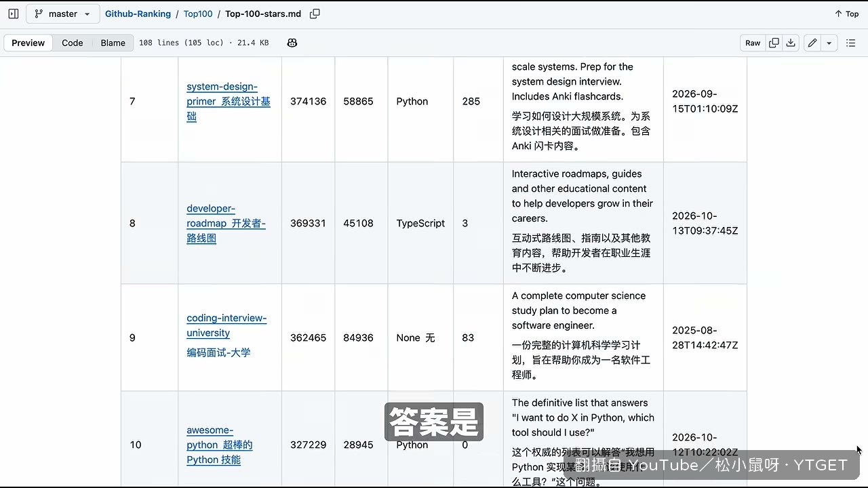868x488 pixels.
Task: Select forks value 45108
Action: point(358,223)
